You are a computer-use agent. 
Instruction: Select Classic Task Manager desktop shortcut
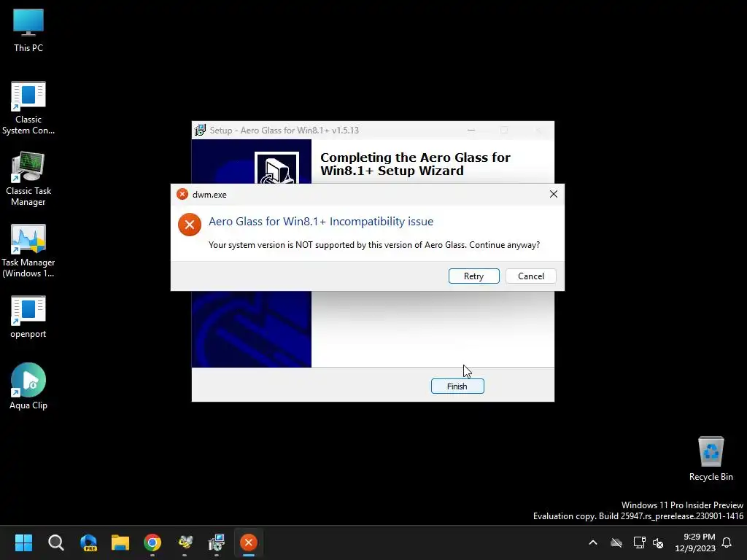click(28, 179)
